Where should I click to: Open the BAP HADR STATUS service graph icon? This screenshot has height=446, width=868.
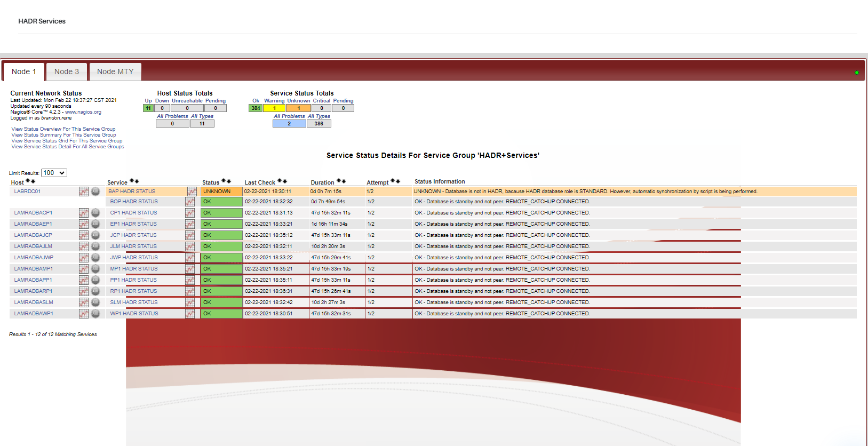click(192, 192)
